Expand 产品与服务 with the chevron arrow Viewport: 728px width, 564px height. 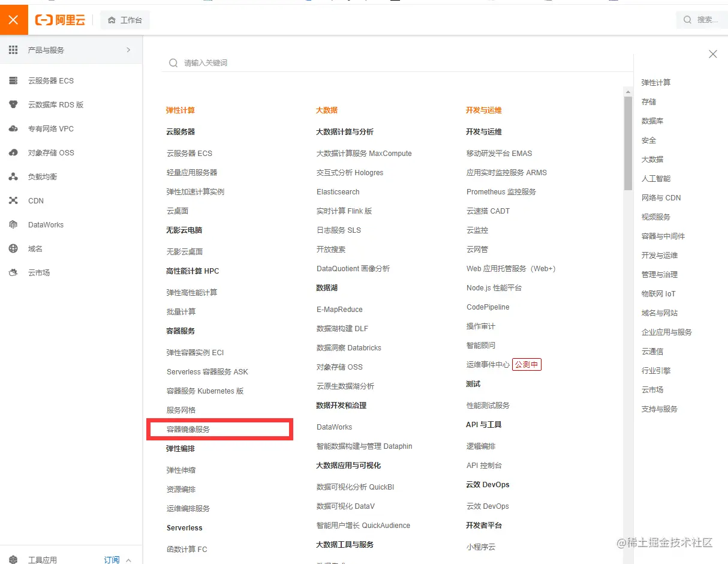(128, 50)
